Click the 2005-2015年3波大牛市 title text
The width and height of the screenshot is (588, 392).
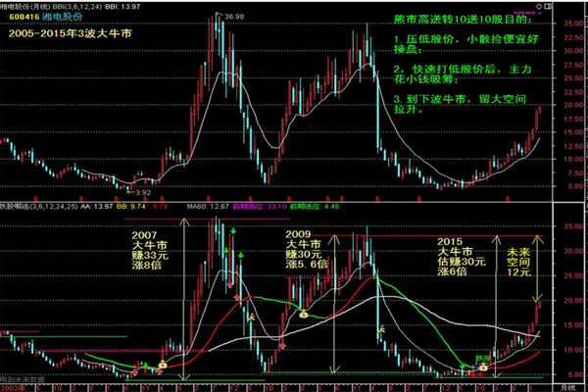[71, 33]
